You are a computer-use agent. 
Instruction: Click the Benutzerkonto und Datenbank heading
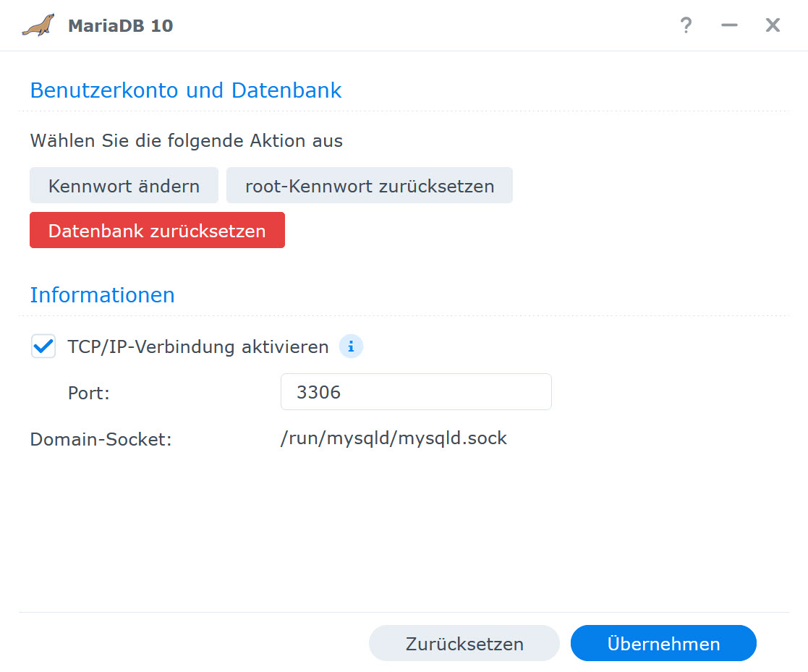[185, 90]
